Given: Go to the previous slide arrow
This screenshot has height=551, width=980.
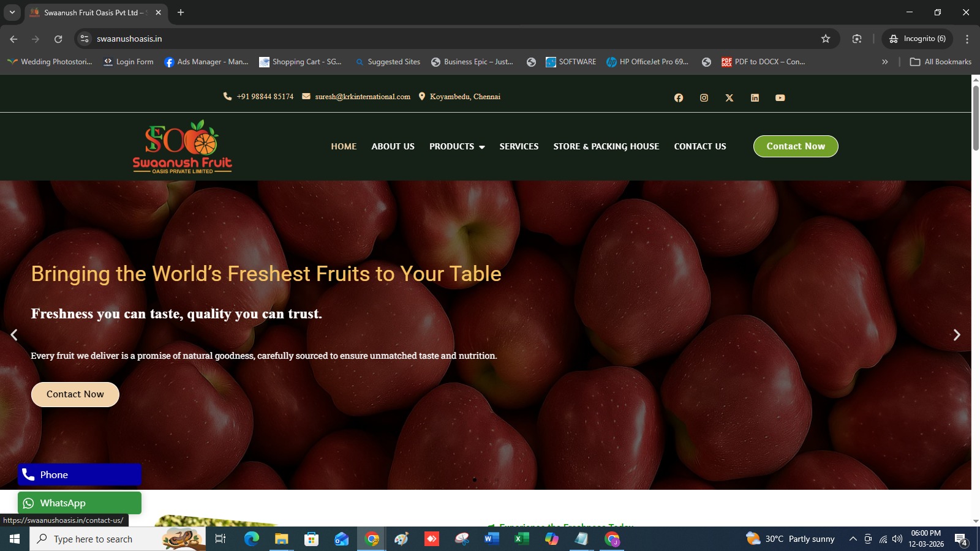Looking at the screenshot, I should pyautogui.click(x=14, y=335).
